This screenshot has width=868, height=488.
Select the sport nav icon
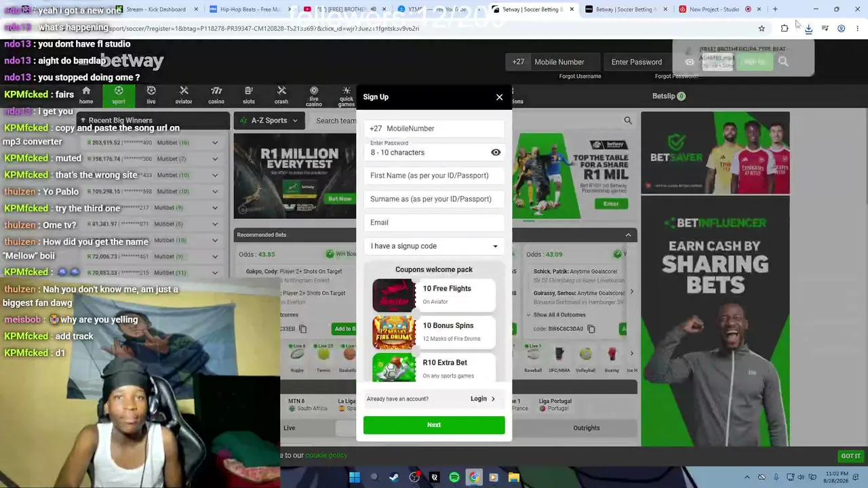[119, 95]
